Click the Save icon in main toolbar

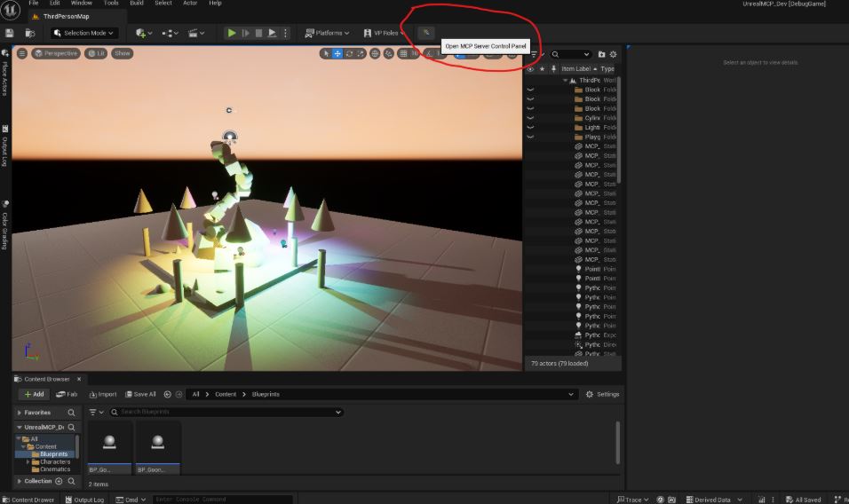click(x=10, y=33)
